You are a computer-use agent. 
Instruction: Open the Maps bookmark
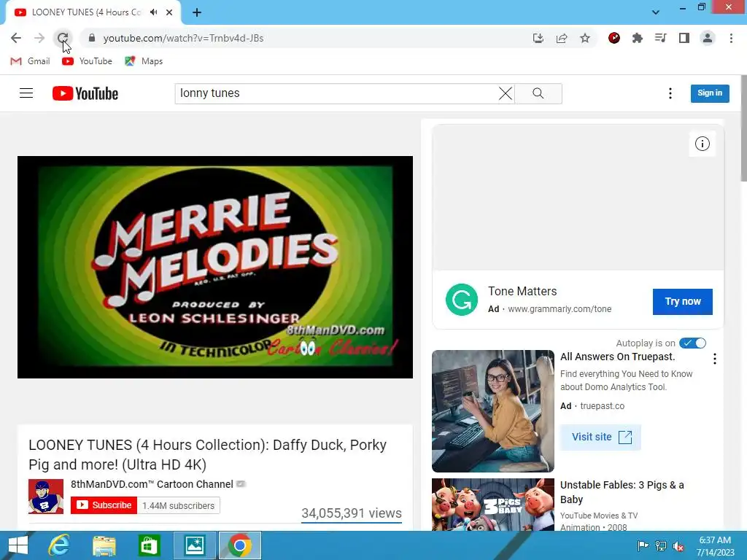click(144, 61)
